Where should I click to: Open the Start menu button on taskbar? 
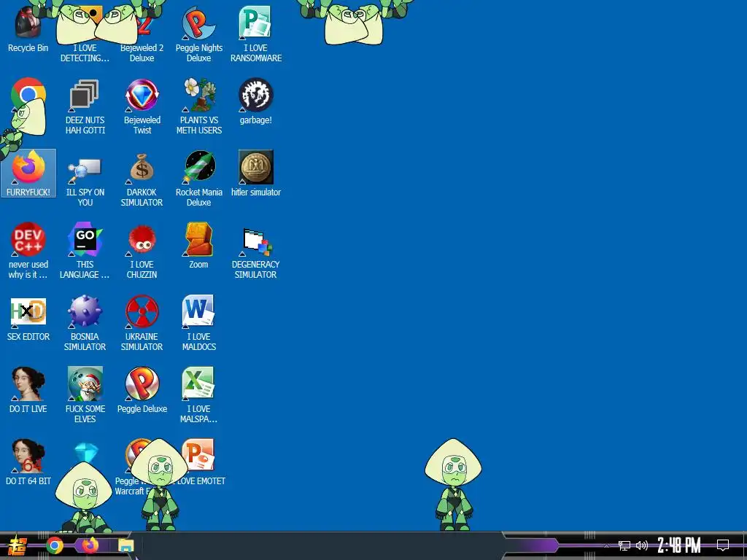18,545
